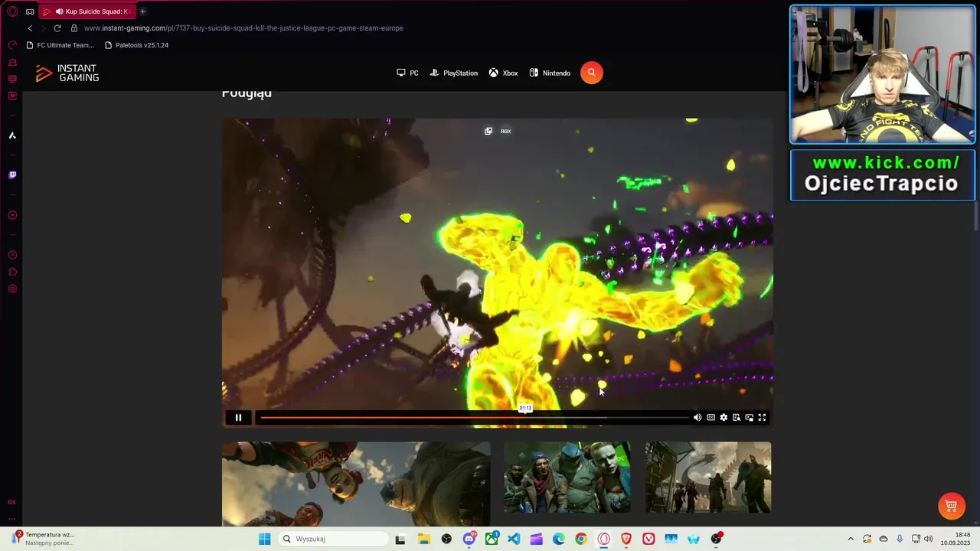Open extensions cube icon in sidebar
The height and width of the screenshot is (551, 980).
[12, 272]
